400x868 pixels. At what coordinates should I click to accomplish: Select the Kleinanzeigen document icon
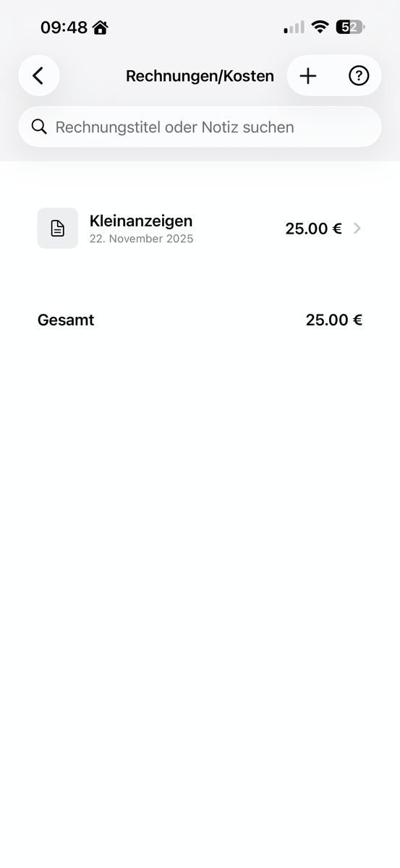pyautogui.click(x=58, y=229)
